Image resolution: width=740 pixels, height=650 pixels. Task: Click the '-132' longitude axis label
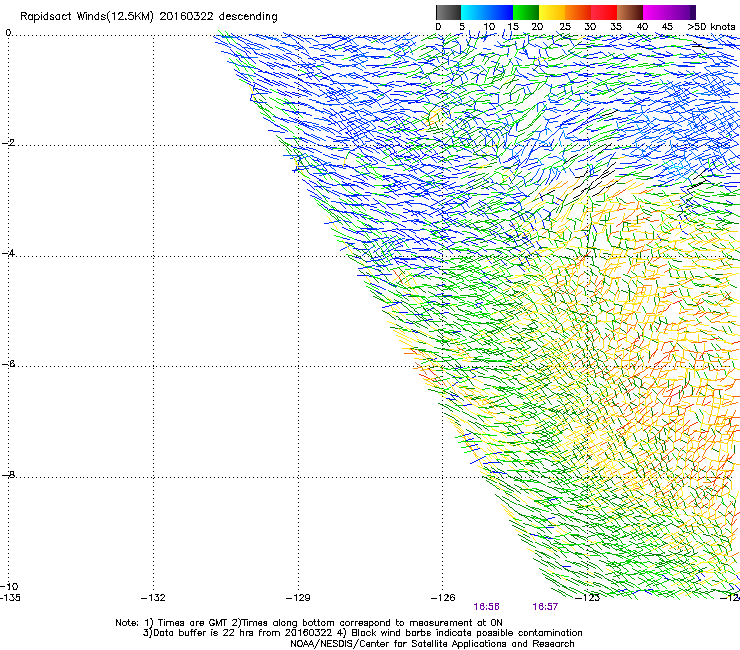pyautogui.click(x=153, y=598)
